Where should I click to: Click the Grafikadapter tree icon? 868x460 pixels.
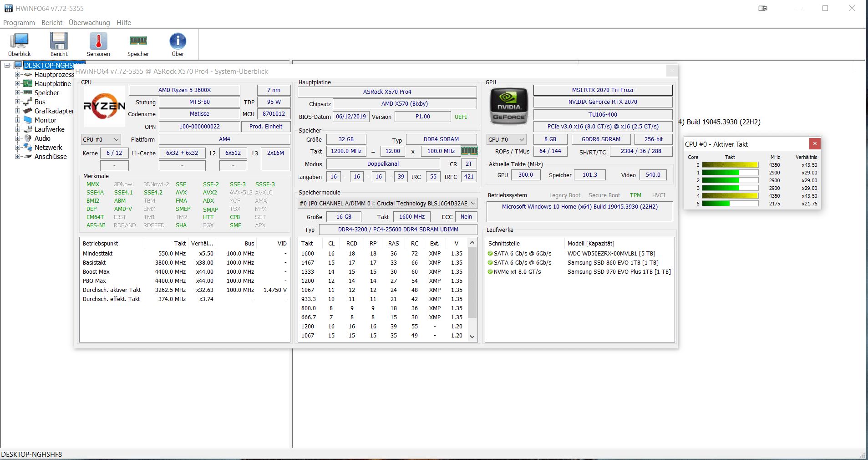(x=28, y=111)
